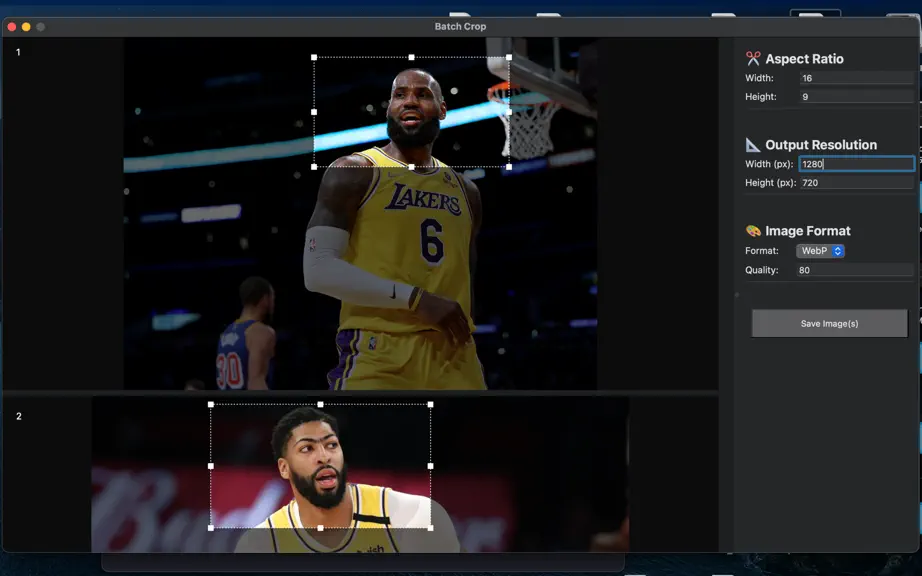Select top-left crop handle on image 2

coord(211,404)
